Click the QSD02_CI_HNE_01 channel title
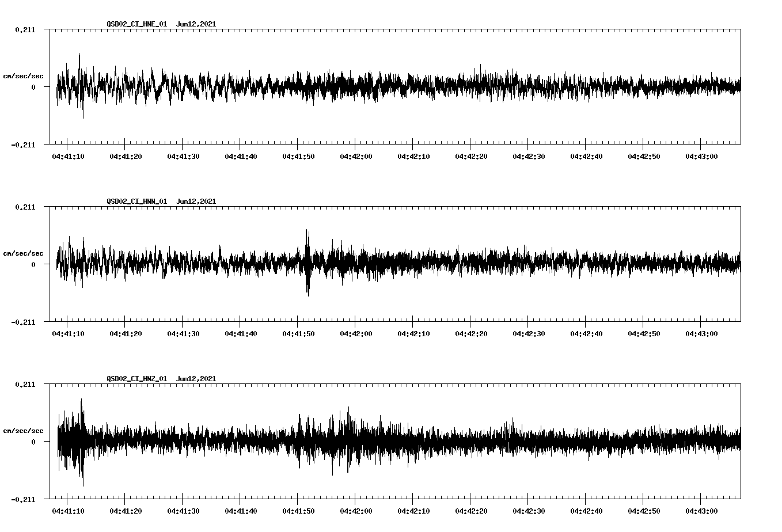The image size is (782, 532). (137, 24)
